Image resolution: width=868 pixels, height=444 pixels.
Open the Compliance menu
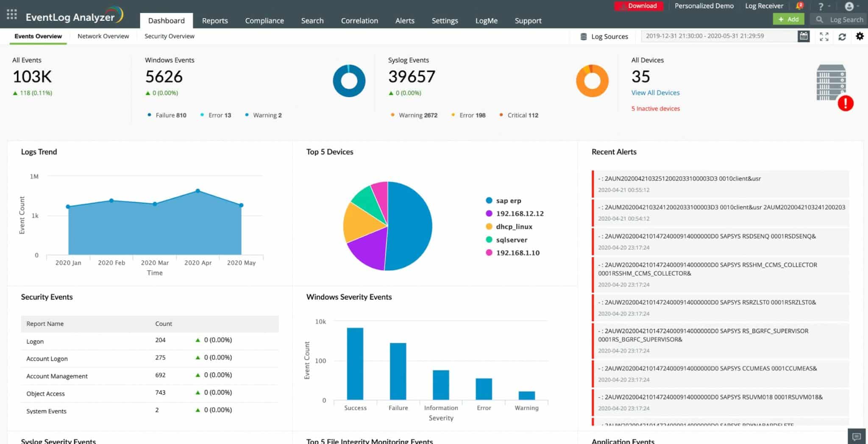pyautogui.click(x=264, y=20)
